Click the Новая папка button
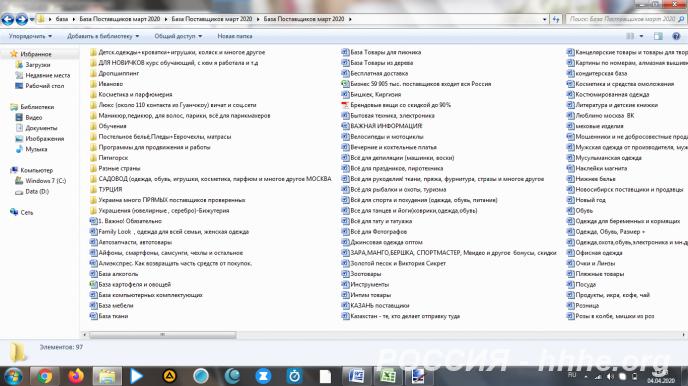 235,36
